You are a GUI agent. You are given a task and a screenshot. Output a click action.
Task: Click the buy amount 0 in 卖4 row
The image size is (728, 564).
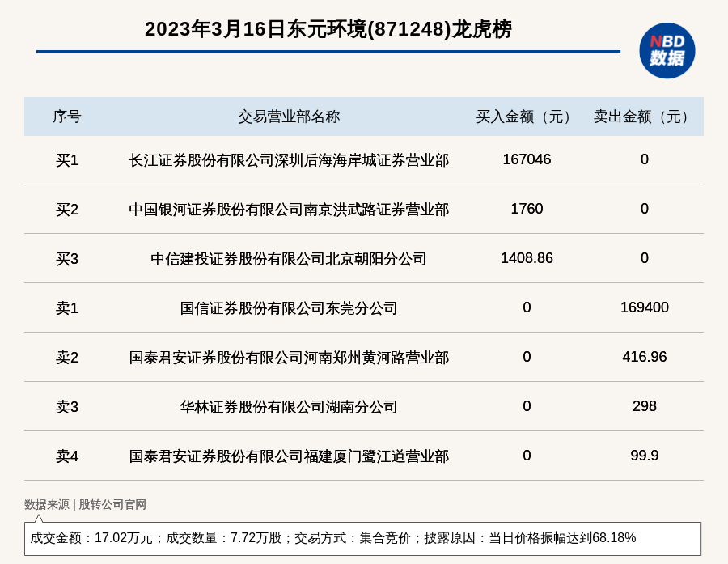point(527,456)
